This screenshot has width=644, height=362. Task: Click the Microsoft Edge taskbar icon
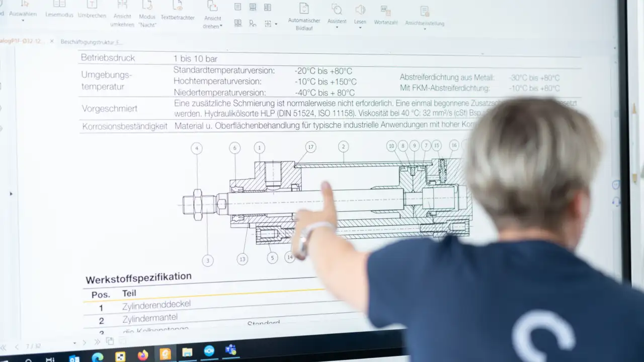coord(98,357)
